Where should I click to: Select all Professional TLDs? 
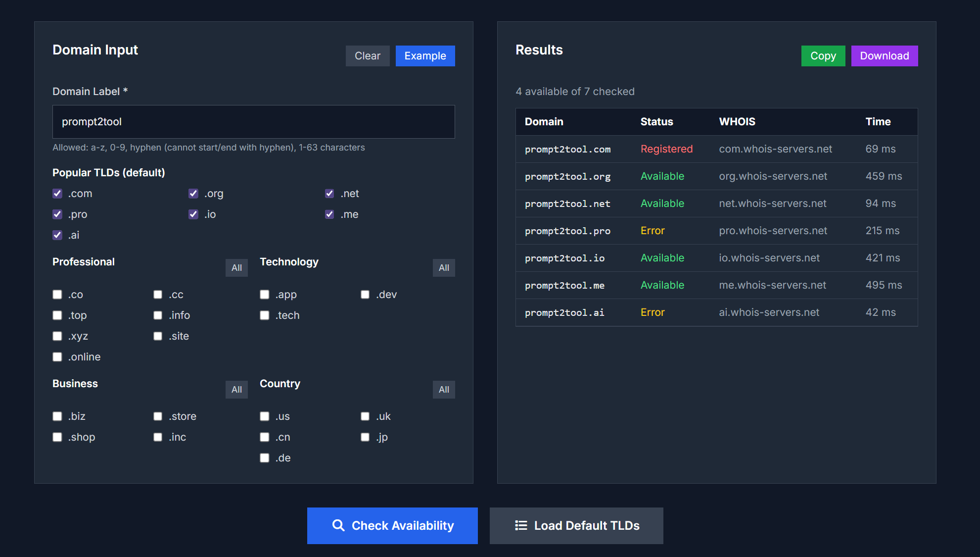[236, 268]
